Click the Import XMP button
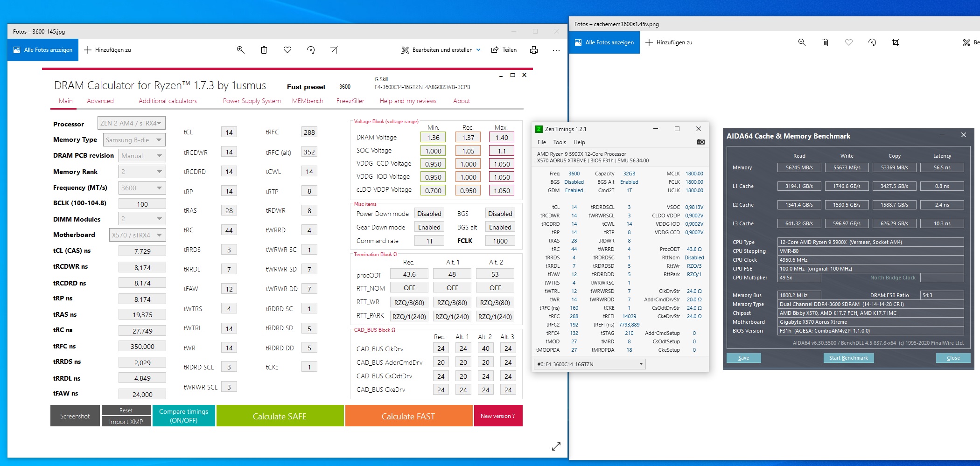Image resolution: width=980 pixels, height=466 pixels. point(126,422)
